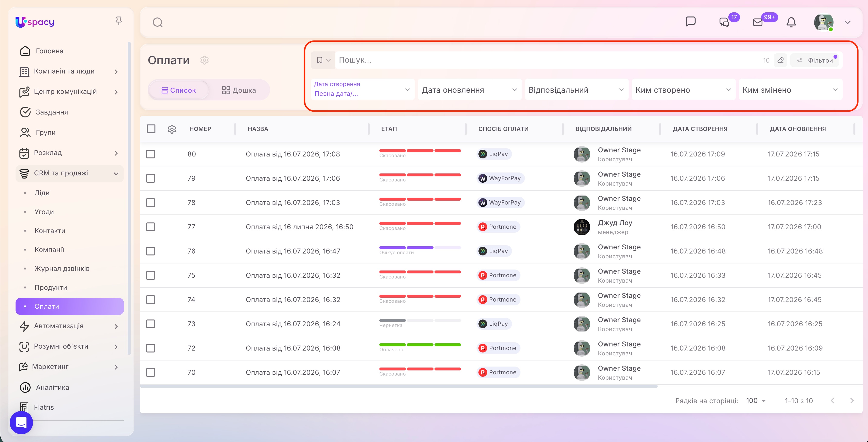The image size is (868, 442).
Task: Open Угоди in the CRM menu
Action: (44, 212)
